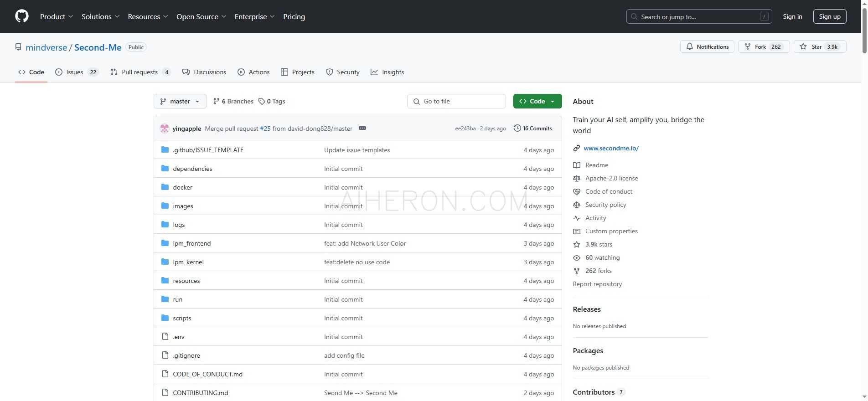Switch to the Actions tab

pos(253,72)
